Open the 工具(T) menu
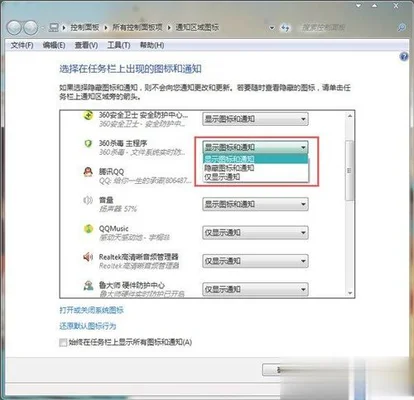The height and width of the screenshot is (400, 414). (118, 45)
